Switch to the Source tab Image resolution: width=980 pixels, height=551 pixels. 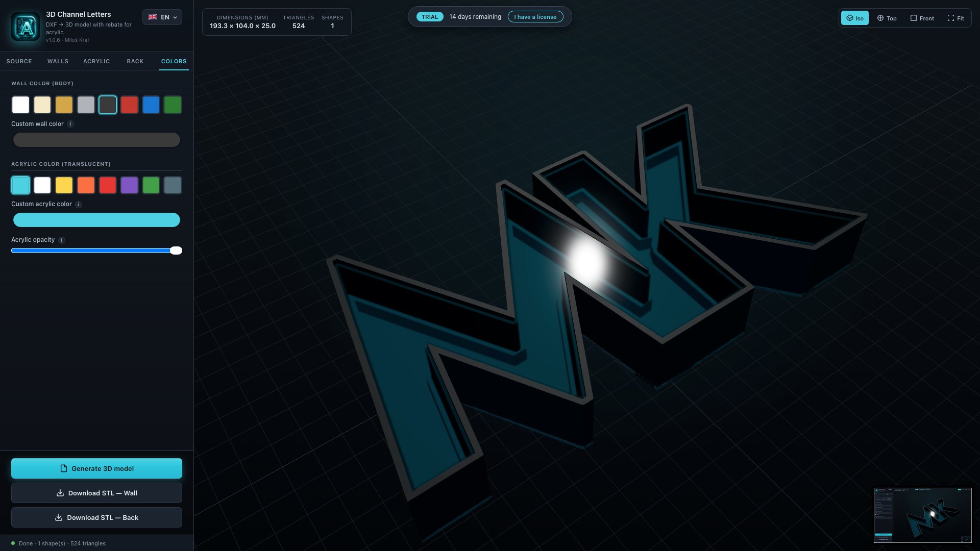coord(19,61)
